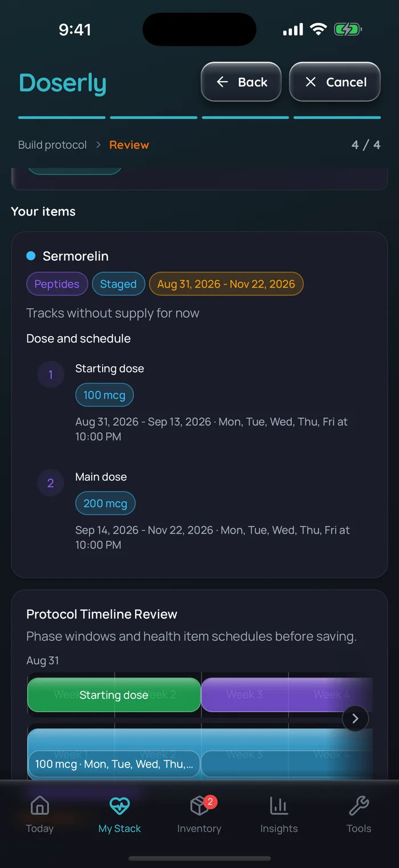Select the 100 mcg dose chip

point(104,395)
